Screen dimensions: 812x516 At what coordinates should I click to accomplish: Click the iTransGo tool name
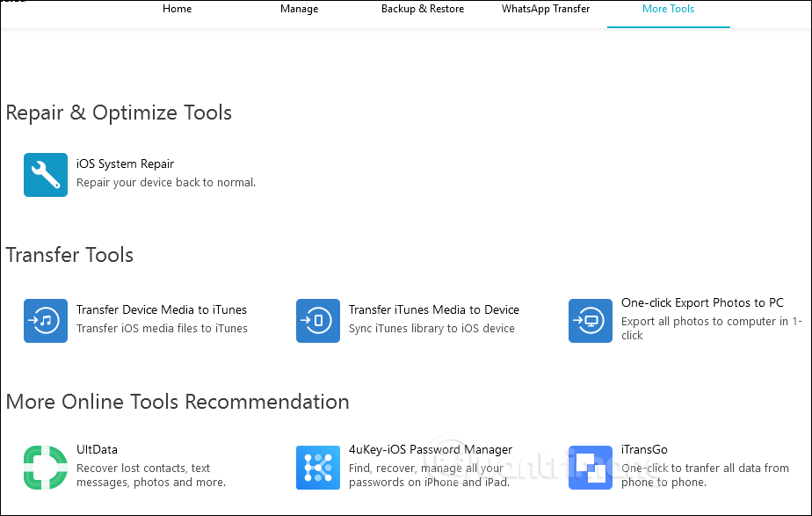point(643,449)
